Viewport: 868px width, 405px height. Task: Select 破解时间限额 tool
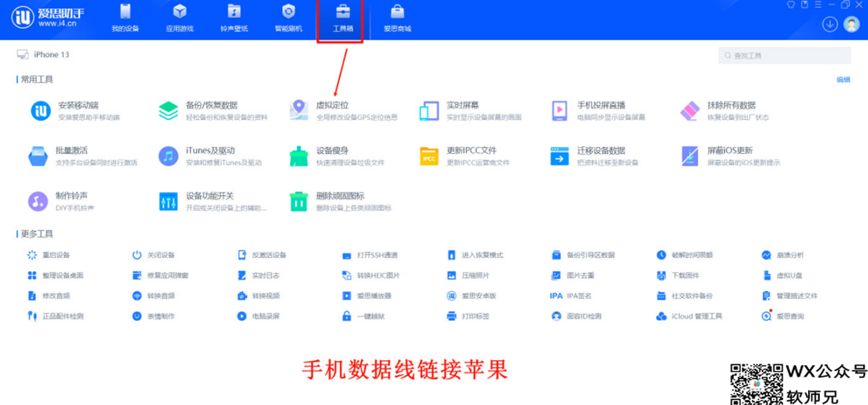coord(685,255)
